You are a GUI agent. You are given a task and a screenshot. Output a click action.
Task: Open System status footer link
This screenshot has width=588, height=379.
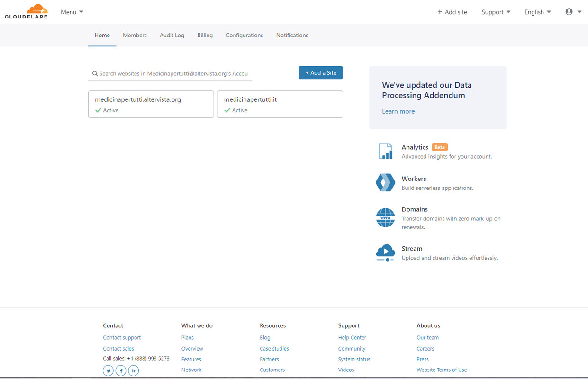354,360
